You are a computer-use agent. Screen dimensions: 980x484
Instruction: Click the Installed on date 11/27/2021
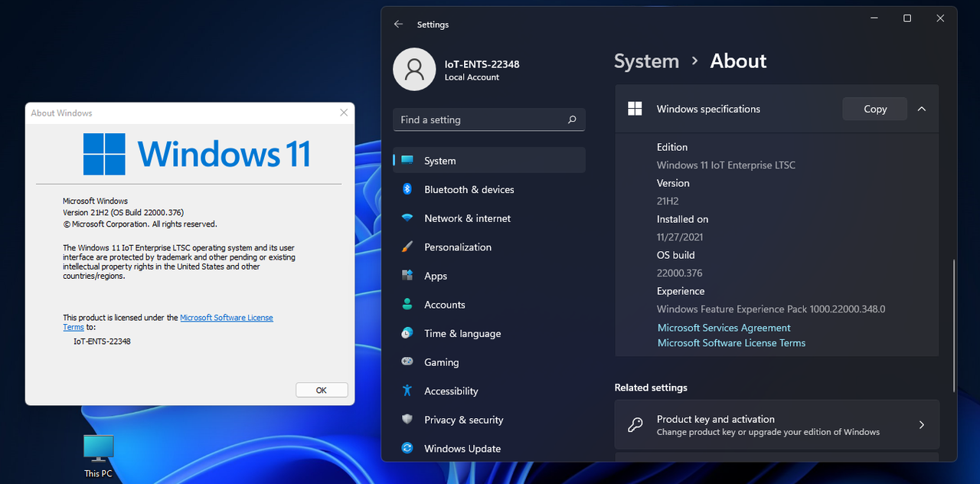(x=680, y=237)
